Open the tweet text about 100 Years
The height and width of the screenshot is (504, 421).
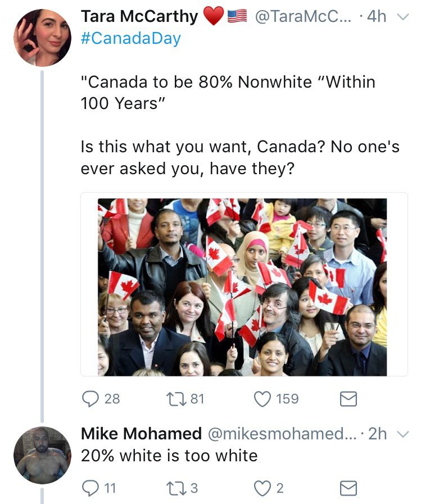[228, 93]
